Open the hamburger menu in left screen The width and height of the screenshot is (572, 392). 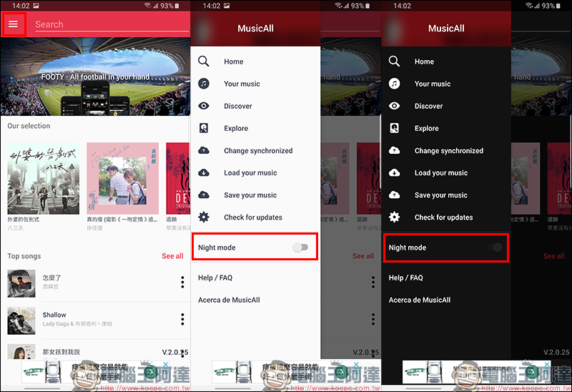13,24
